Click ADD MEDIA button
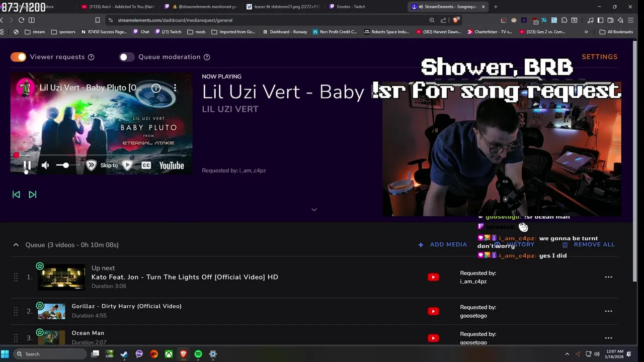 pyautogui.click(x=443, y=245)
